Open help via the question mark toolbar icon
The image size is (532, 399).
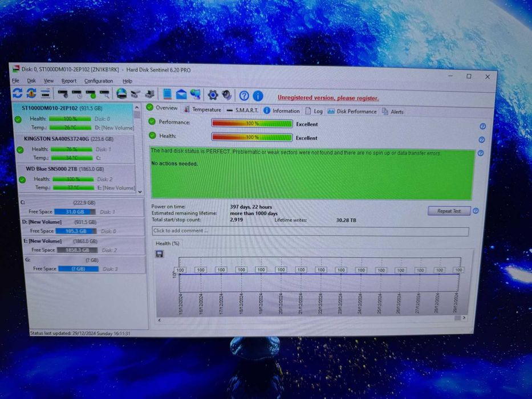coord(244,96)
